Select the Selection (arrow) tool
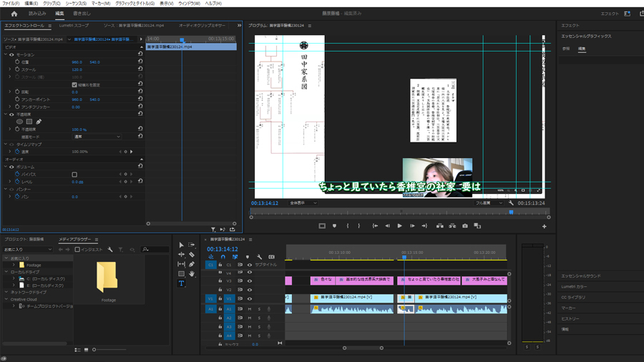644x362 pixels. coord(181,245)
